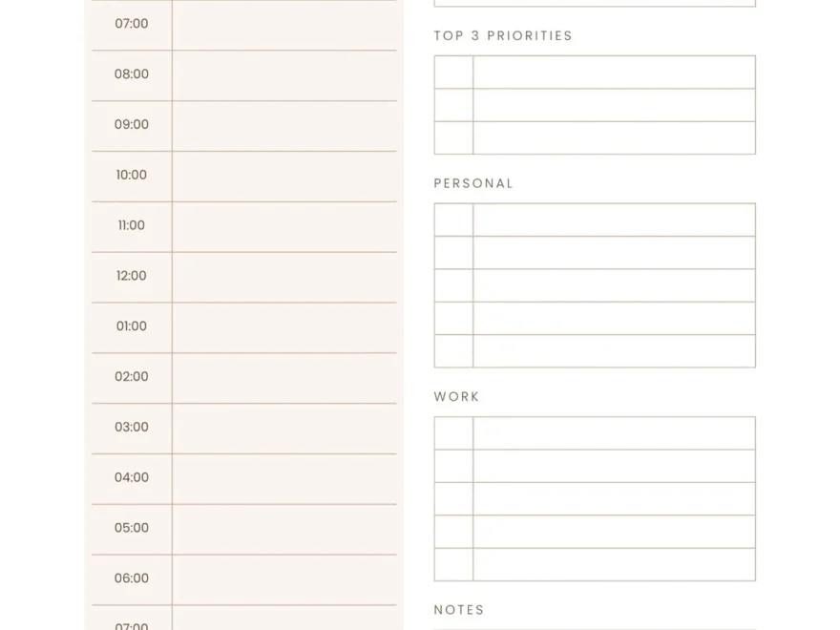Screen dimensions: 840x630
Task: Tick the last Personal checkbox
Action: [x=453, y=350]
